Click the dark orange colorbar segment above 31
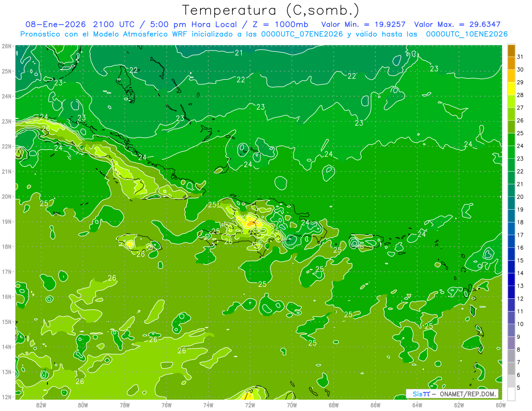The height and width of the screenshot is (411, 532). [511, 51]
